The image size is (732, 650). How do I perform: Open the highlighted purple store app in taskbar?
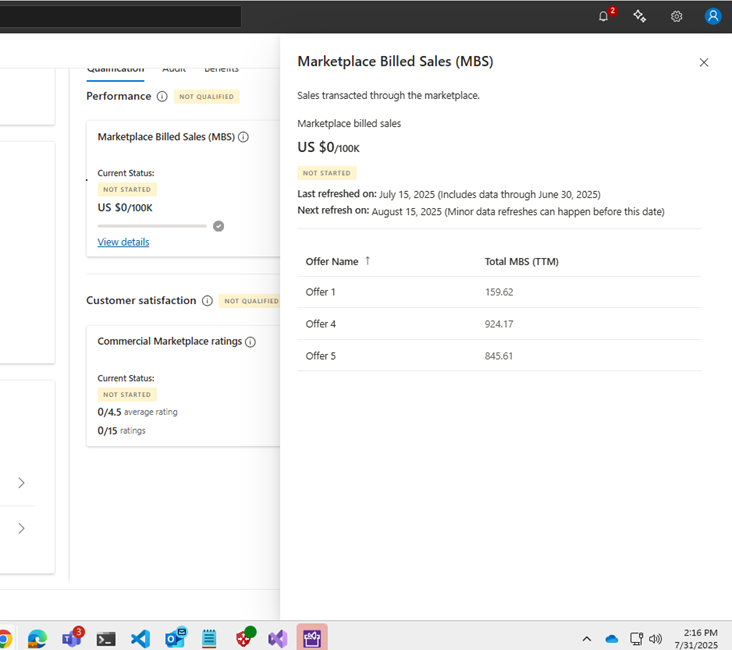pyautogui.click(x=312, y=638)
